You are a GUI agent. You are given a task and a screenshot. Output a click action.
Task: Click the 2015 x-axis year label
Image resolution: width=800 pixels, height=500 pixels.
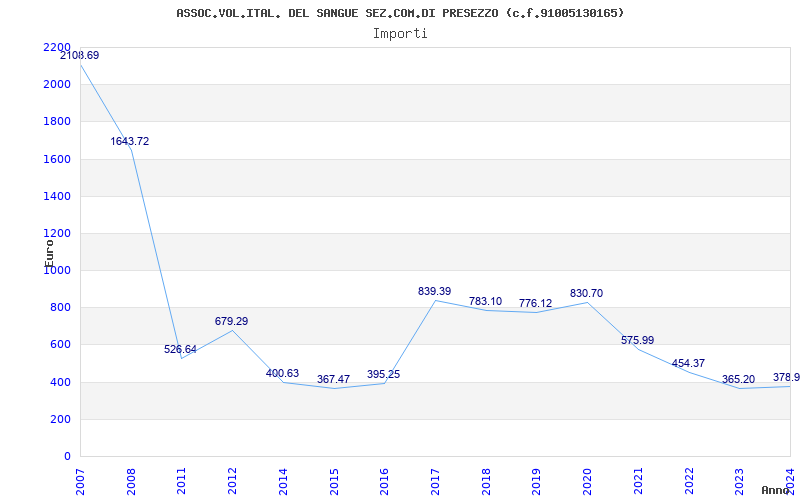[x=334, y=482]
